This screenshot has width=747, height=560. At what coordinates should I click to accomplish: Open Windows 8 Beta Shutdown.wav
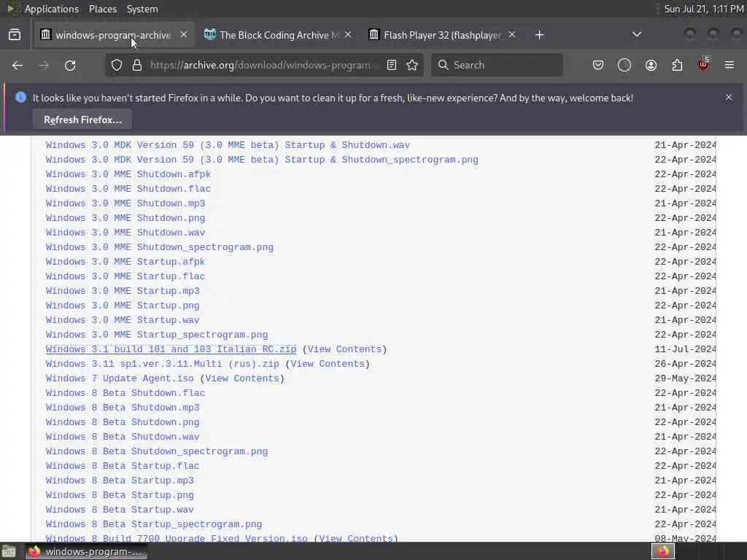[x=123, y=437]
